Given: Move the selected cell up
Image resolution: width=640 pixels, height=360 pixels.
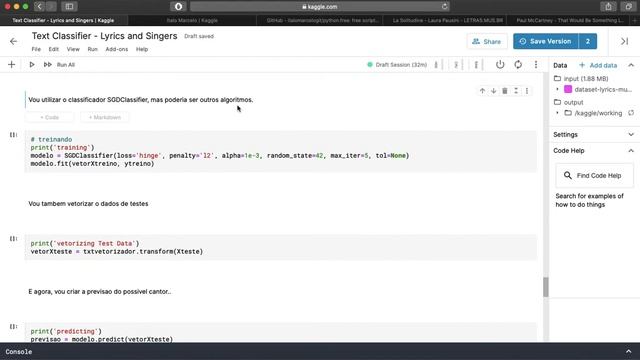Looking at the screenshot, I should coord(482,91).
